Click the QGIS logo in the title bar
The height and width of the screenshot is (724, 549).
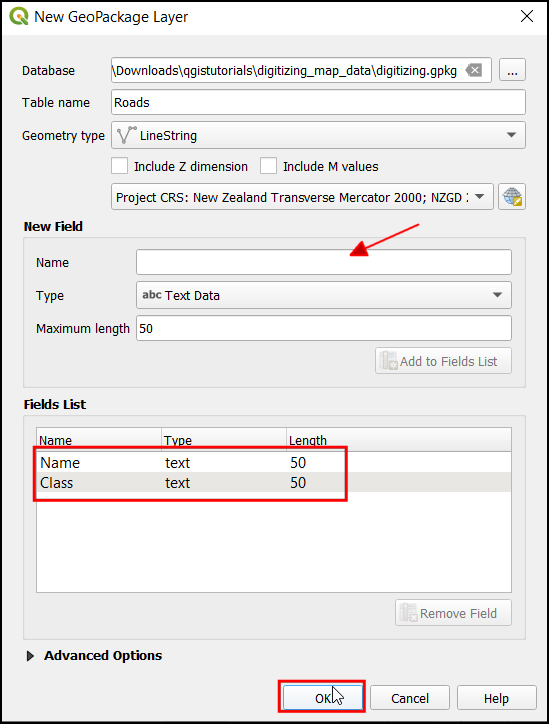coord(18,16)
